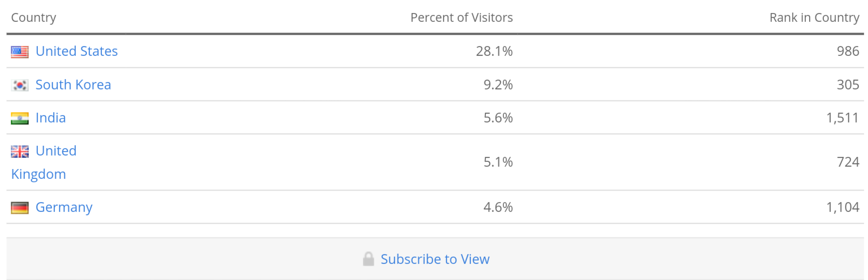Click the South Korea rank 305
This screenshot has width=868, height=280.
pyautogui.click(x=848, y=85)
